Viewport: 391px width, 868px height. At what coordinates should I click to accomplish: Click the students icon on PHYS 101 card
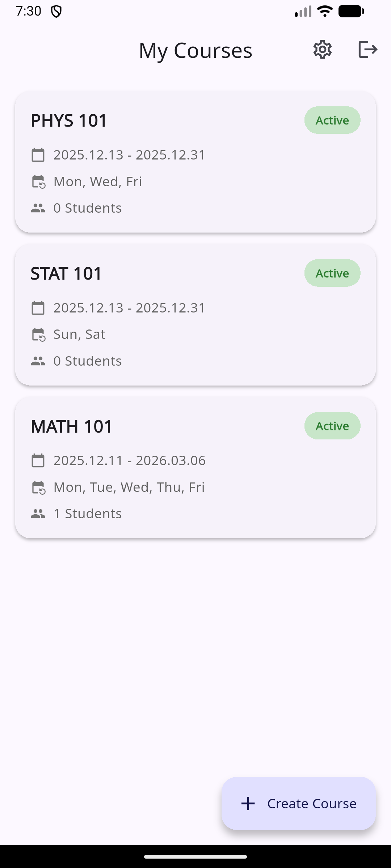pyautogui.click(x=38, y=208)
